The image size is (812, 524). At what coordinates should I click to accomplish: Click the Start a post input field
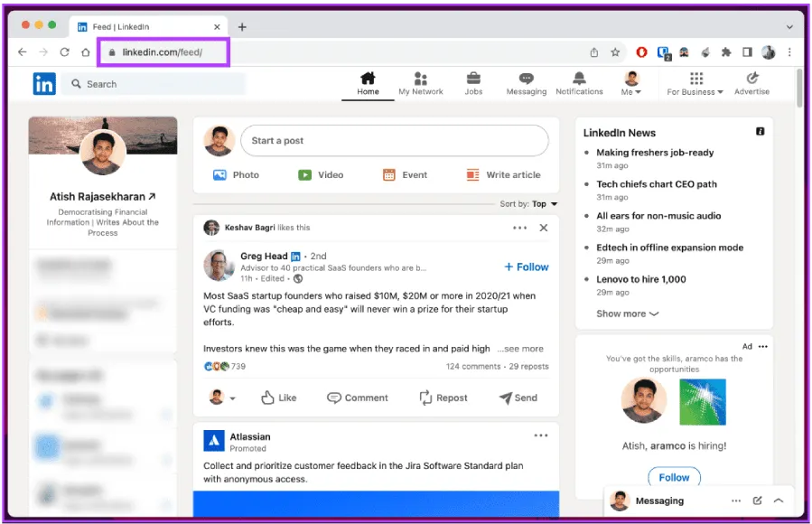[x=394, y=141]
